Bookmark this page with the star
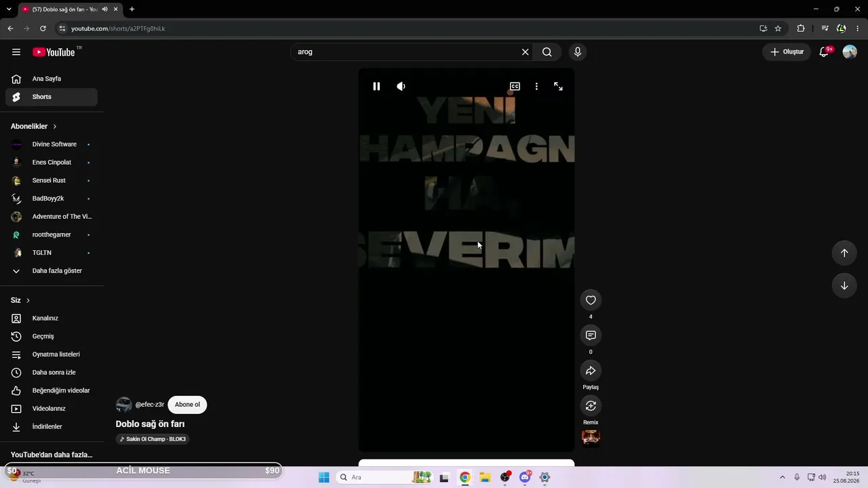Screen dimensions: 868x488 click(x=778, y=28)
